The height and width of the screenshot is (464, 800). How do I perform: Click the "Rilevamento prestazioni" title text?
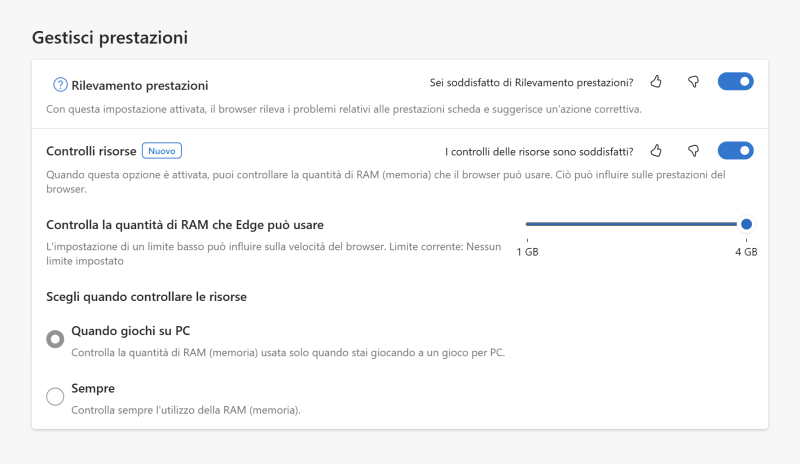[140, 86]
